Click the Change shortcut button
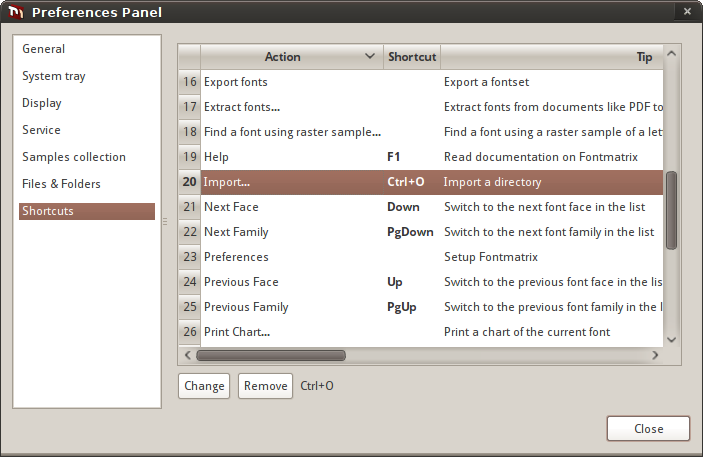The image size is (703, 457). 204,386
